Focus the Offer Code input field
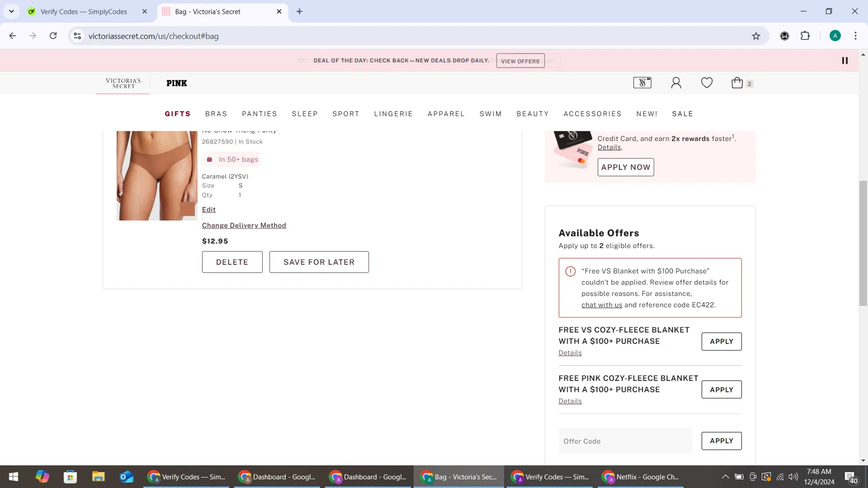The image size is (868, 488). click(626, 441)
